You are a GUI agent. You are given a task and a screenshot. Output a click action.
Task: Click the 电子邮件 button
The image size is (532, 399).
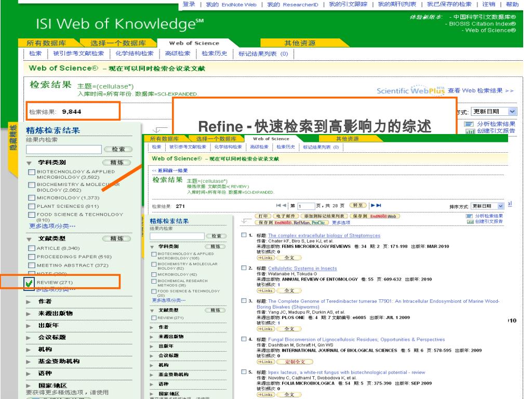click(x=285, y=216)
